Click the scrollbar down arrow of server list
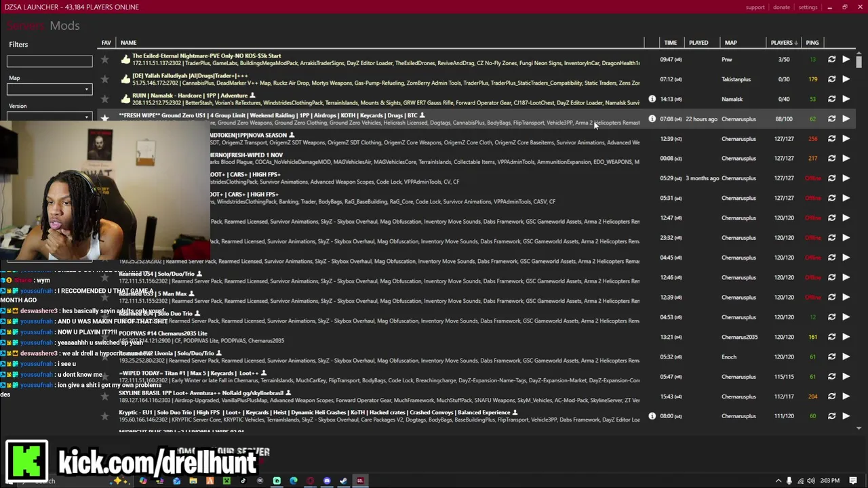 tap(859, 428)
